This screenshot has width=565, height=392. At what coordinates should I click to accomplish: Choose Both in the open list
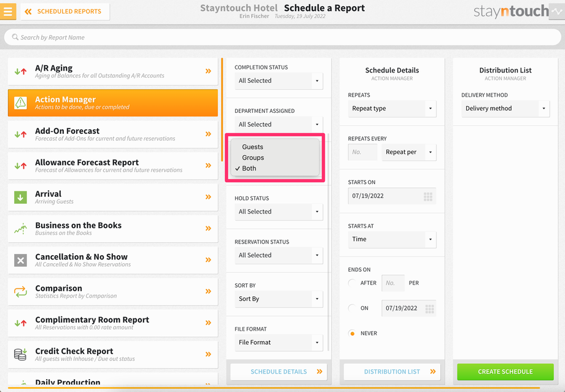click(275, 169)
